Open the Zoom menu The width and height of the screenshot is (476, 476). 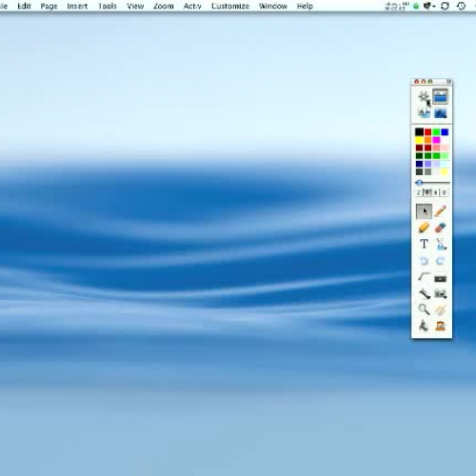[164, 6]
